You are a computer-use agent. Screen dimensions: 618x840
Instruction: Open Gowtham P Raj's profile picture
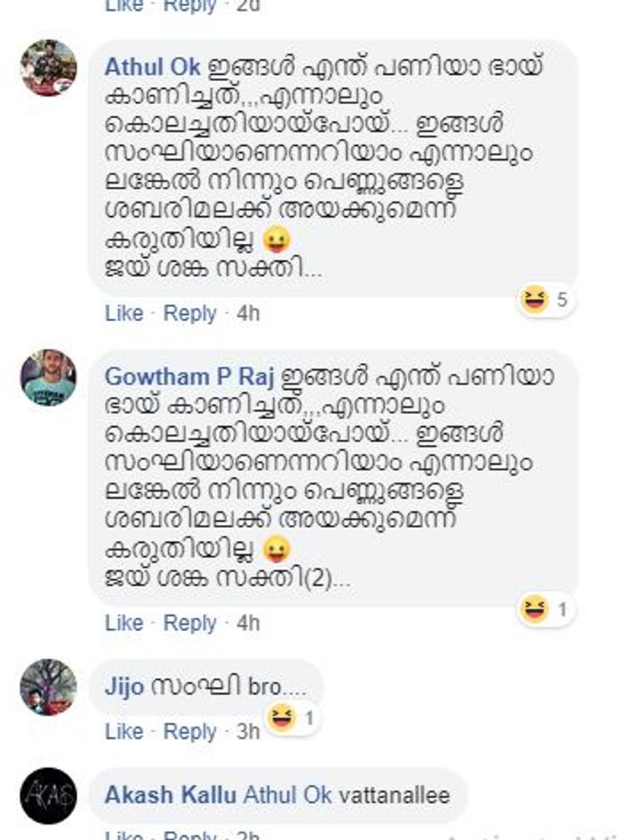pyautogui.click(x=48, y=378)
